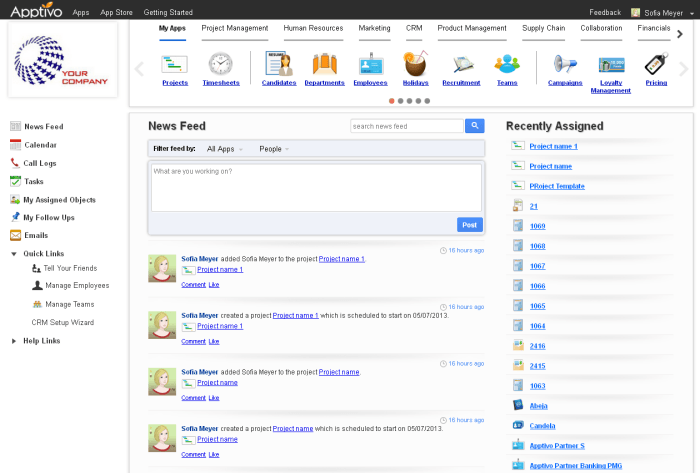The width and height of the screenshot is (700, 473).
Task: Collapse the Quick Links section
Action: (x=14, y=254)
